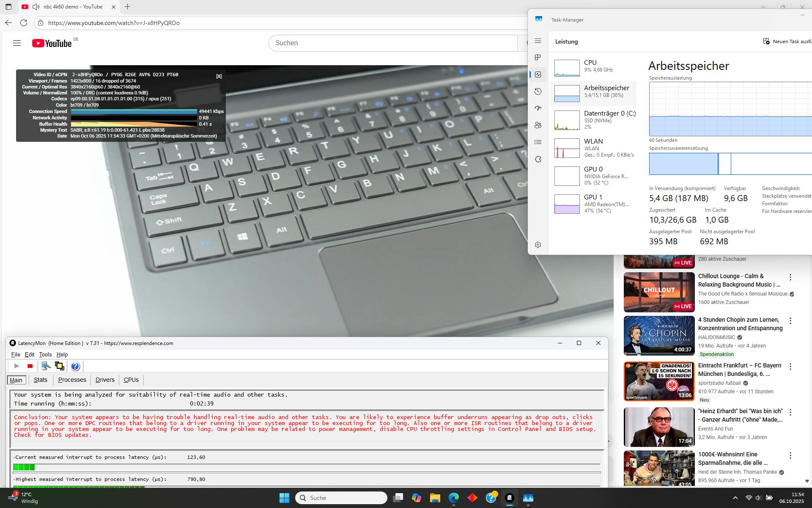Select GPU 1 AMD Radeon performance entry
The height and width of the screenshot is (508, 812).
pos(594,204)
